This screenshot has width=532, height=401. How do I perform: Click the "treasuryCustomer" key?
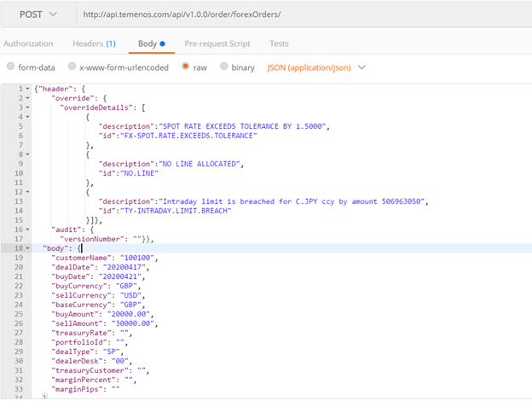(90, 371)
